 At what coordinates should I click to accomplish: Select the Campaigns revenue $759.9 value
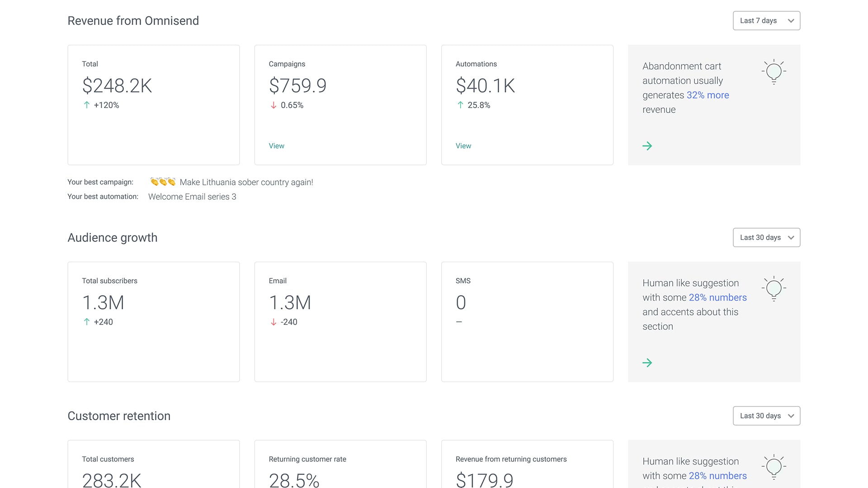click(x=297, y=85)
